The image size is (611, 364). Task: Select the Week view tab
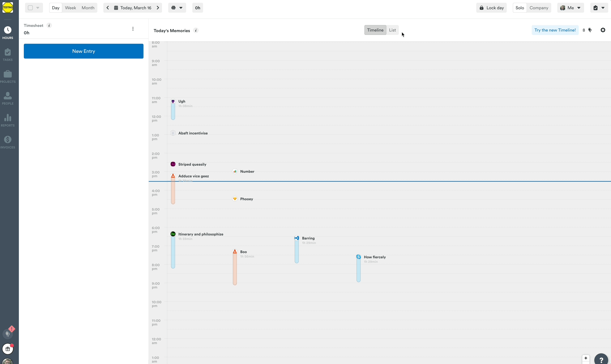tap(70, 8)
